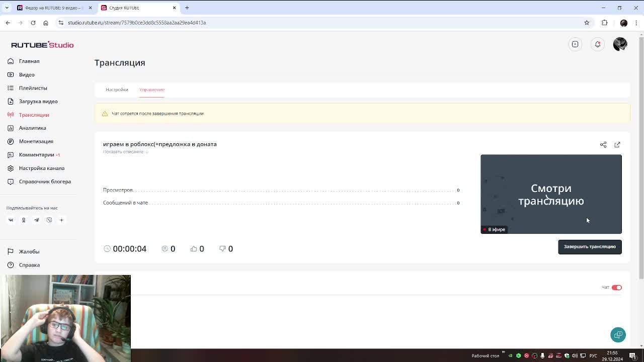Show hidden tray icons with the chevron
Screen dimensions: 644x362
point(503,352)
